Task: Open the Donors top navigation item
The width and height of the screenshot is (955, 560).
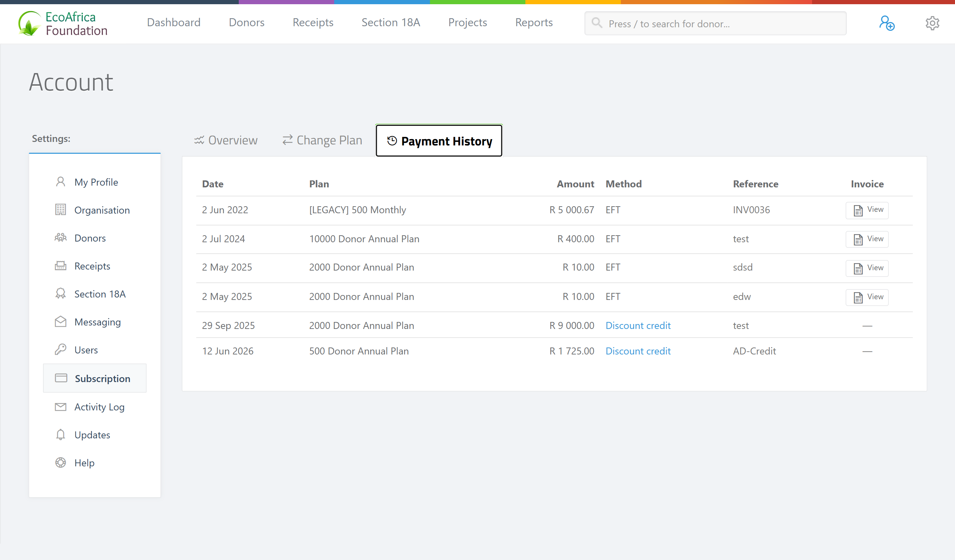Action: click(247, 23)
